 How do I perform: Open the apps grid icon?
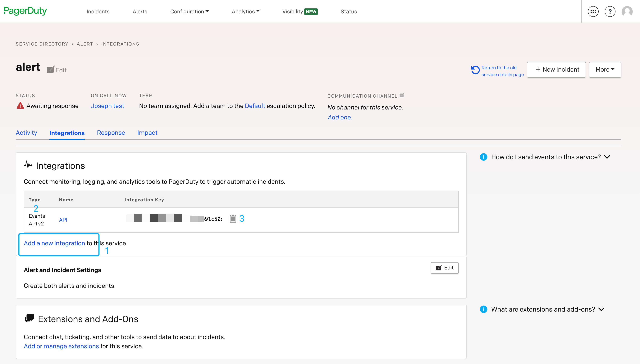pyautogui.click(x=593, y=11)
